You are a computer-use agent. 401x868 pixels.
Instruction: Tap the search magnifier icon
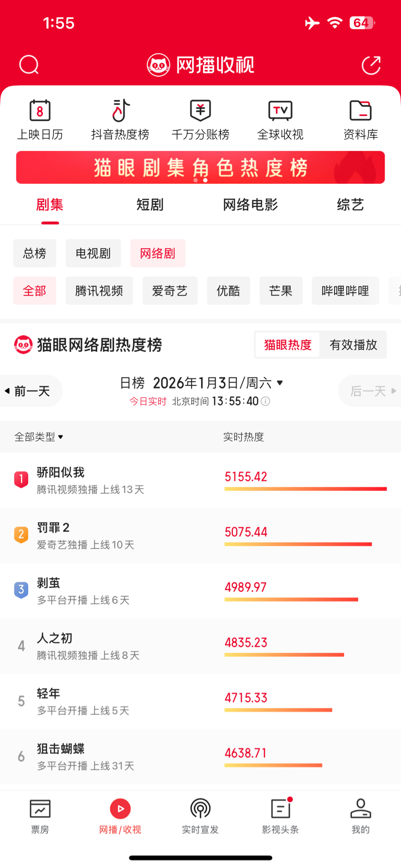29,65
